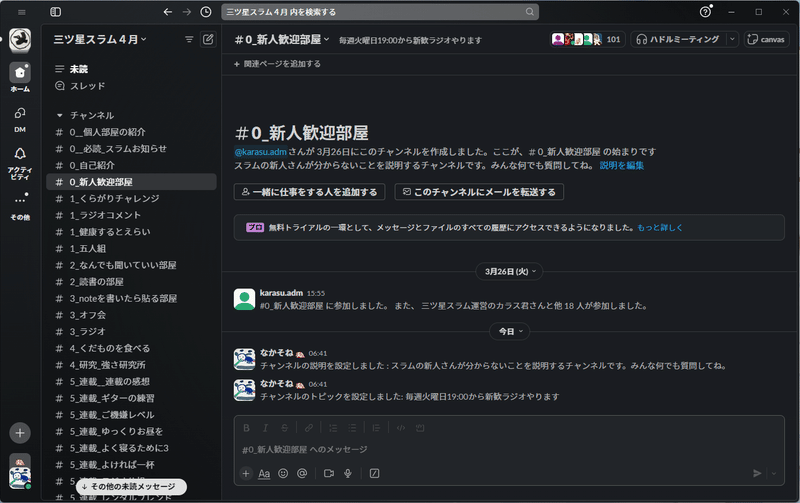This screenshot has width=800, height=503.
Task: Open the 2_なんでも聞いていい部屋 channel
Action: [132, 265]
